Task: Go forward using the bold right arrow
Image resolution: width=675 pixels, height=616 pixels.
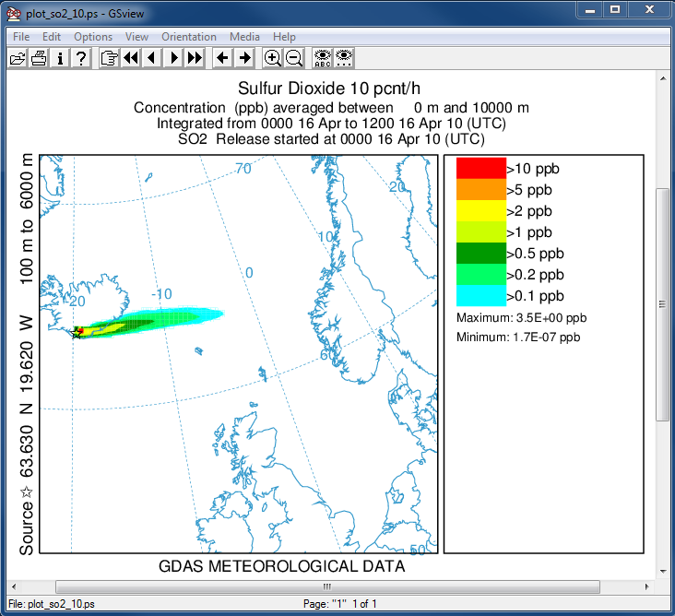Action: pos(244,58)
